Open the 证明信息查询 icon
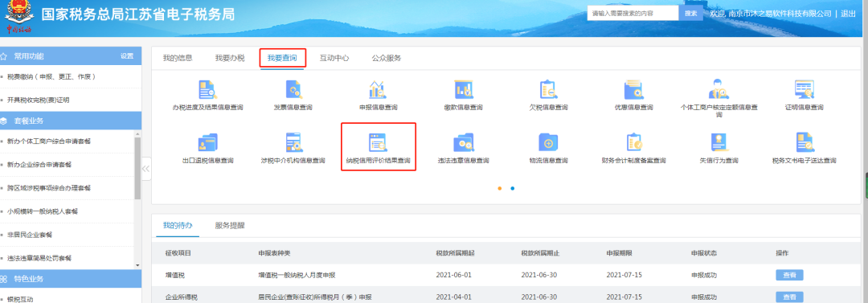Viewport: 868px width, 303px height. coord(804,89)
